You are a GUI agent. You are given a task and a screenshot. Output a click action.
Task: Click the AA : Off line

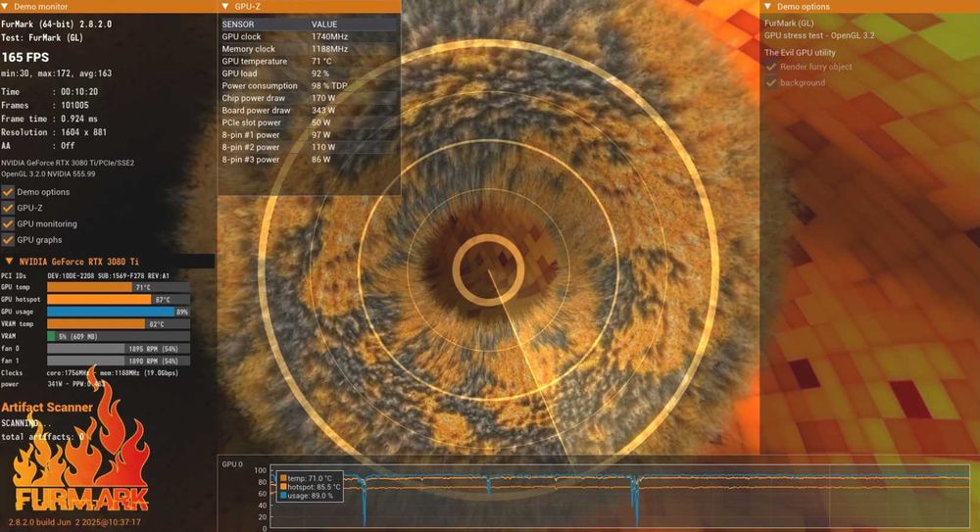coord(38,146)
